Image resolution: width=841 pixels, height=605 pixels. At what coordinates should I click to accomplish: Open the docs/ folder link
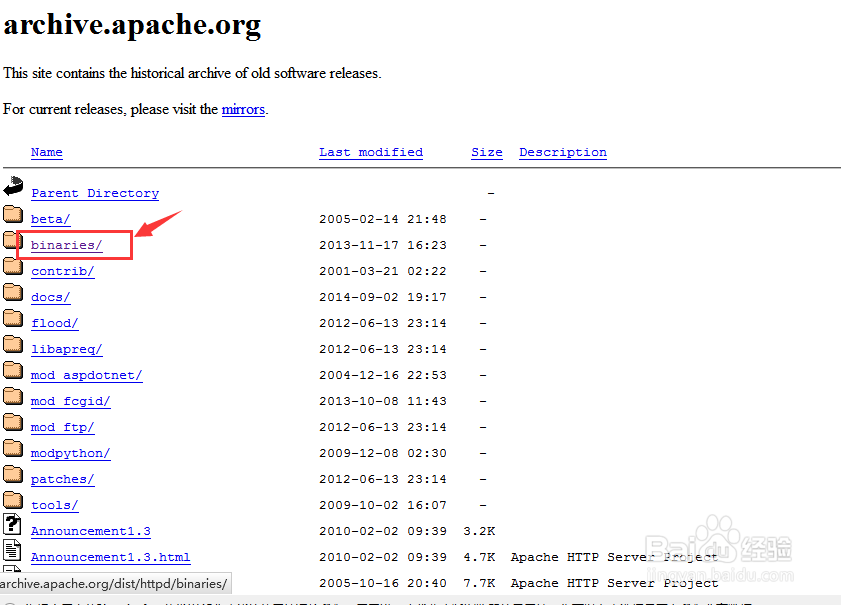[x=50, y=297]
